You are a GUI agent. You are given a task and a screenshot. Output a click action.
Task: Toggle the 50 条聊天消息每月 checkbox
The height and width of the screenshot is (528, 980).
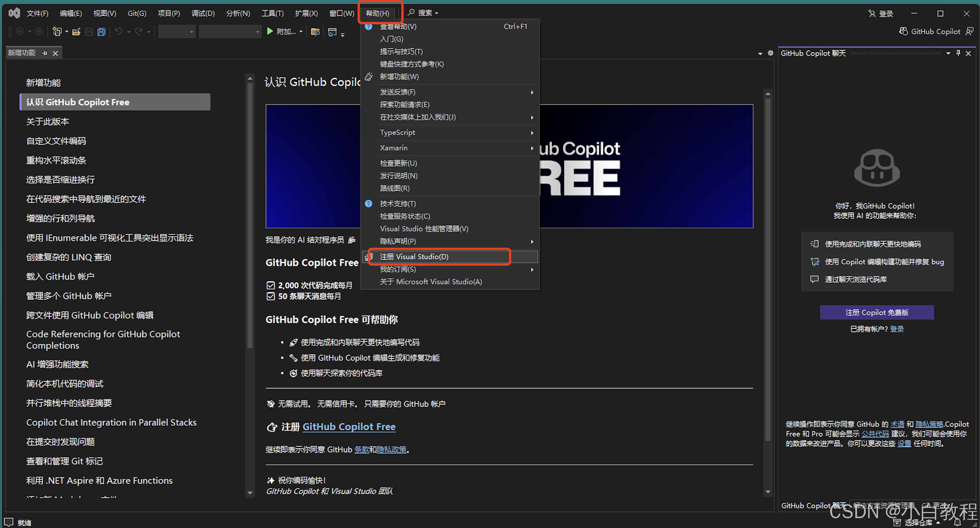point(270,296)
